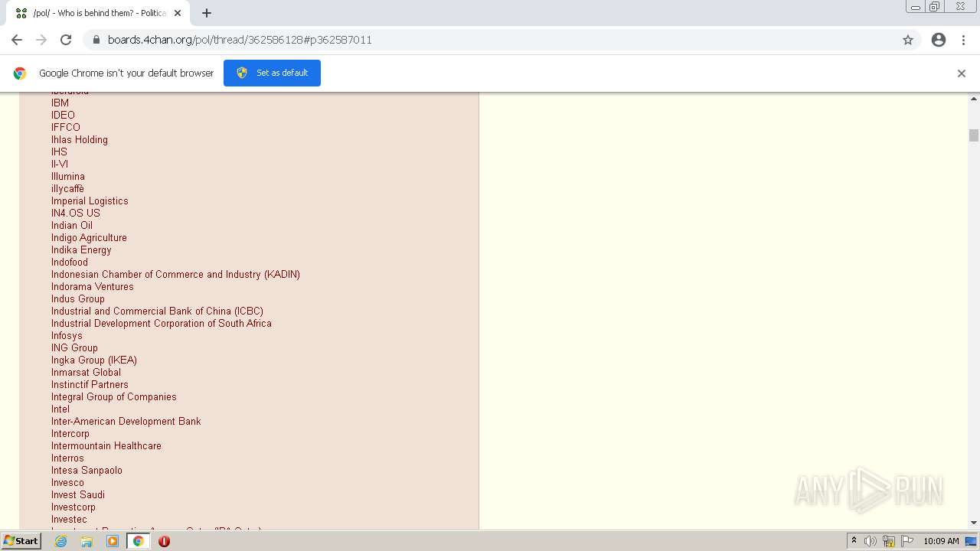Open the clock showing 10:09 AM
Screen dimensions: 980x551
click(x=941, y=541)
